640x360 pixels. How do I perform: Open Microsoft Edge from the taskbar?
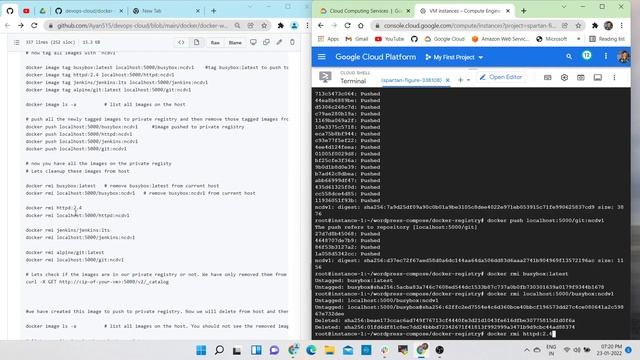[x=311, y=350]
